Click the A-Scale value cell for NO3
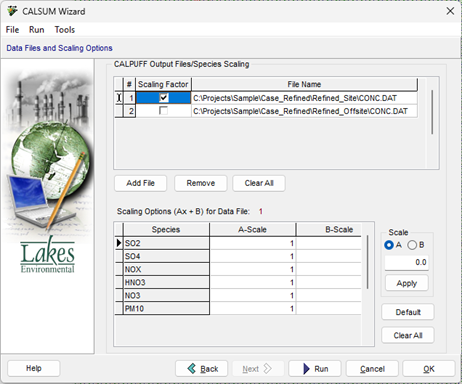Screen dimensions: 462x384 [253, 295]
